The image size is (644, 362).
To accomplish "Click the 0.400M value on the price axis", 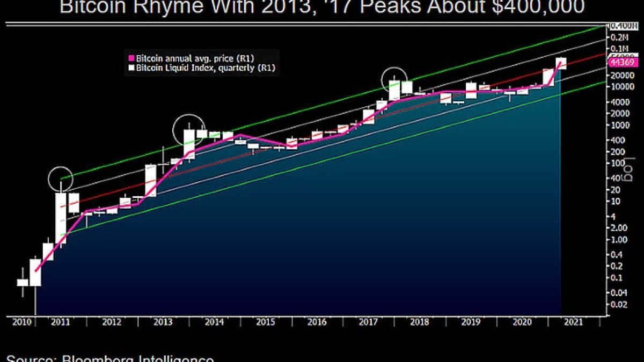I will (x=621, y=26).
